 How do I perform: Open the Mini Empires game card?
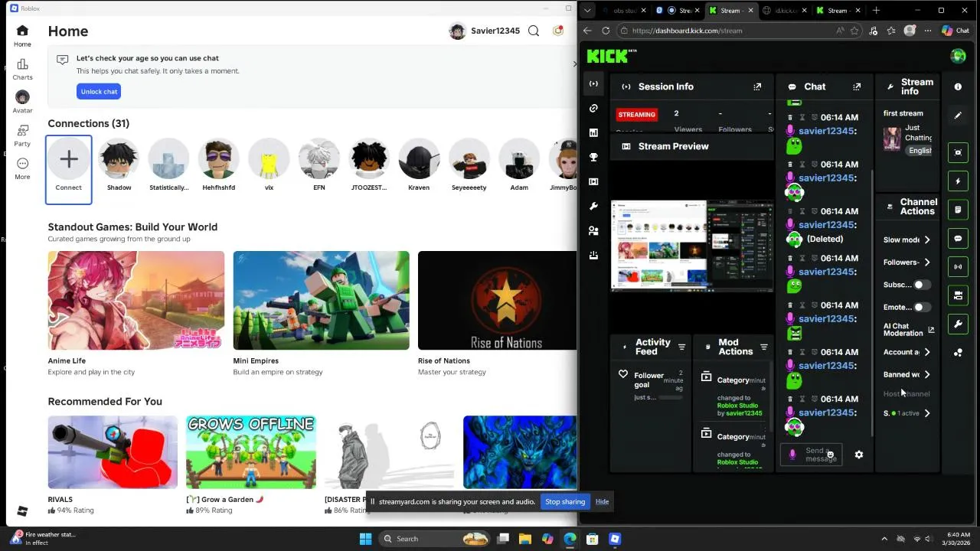click(x=321, y=314)
